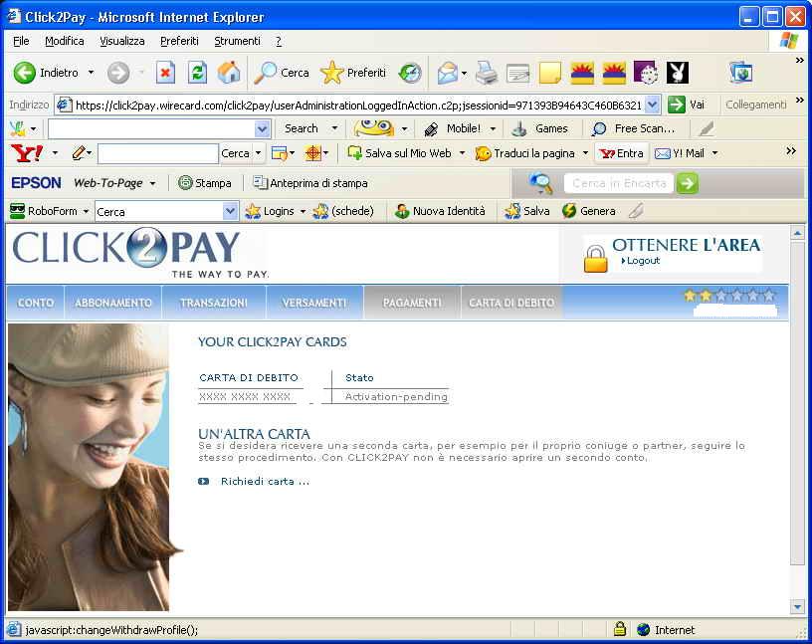The width and height of the screenshot is (812, 644).
Task: Click the Games toolbar button
Action: coord(540,128)
